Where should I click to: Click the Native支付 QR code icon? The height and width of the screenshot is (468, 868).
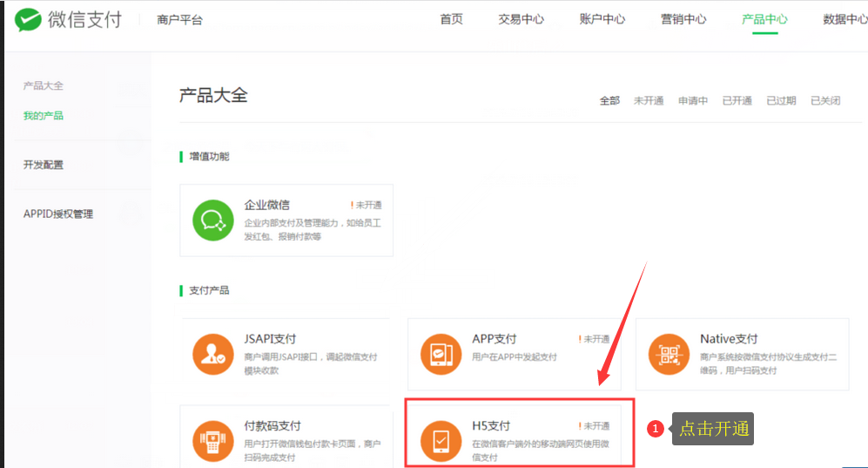click(669, 354)
